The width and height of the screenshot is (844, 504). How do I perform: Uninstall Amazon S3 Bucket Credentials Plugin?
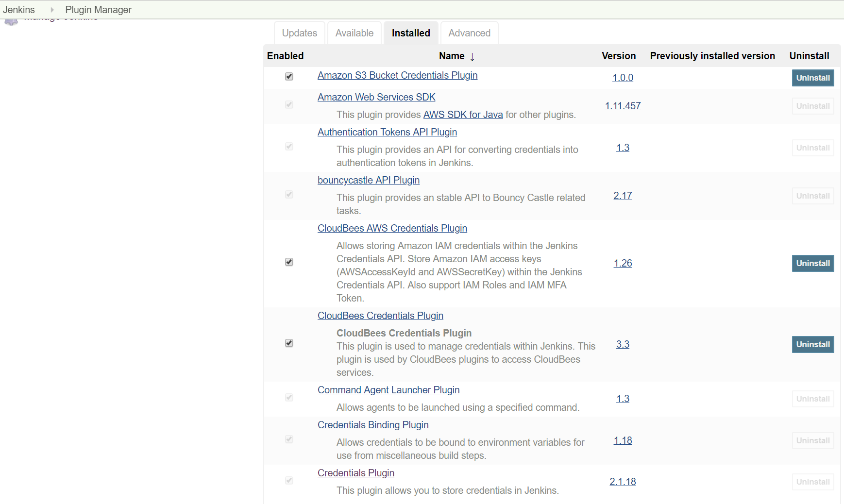click(x=813, y=78)
